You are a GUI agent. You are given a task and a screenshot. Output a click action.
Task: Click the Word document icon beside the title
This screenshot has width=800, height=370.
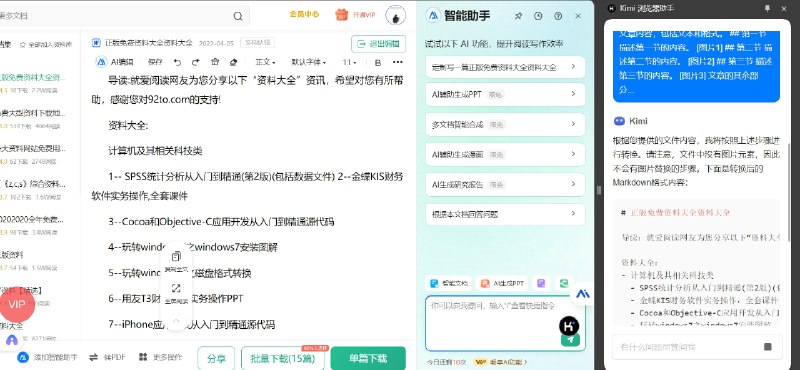pyautogui.click(x=96, y=43)
